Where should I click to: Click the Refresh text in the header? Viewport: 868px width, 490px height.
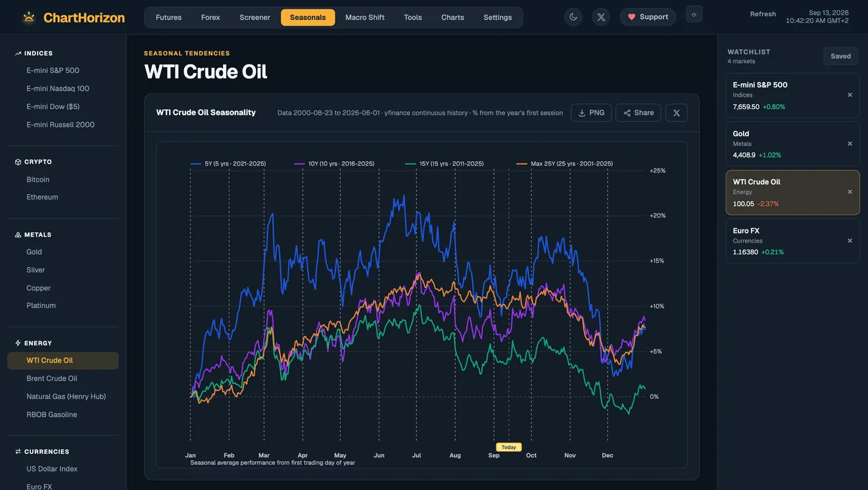click(x=763, y=14)
